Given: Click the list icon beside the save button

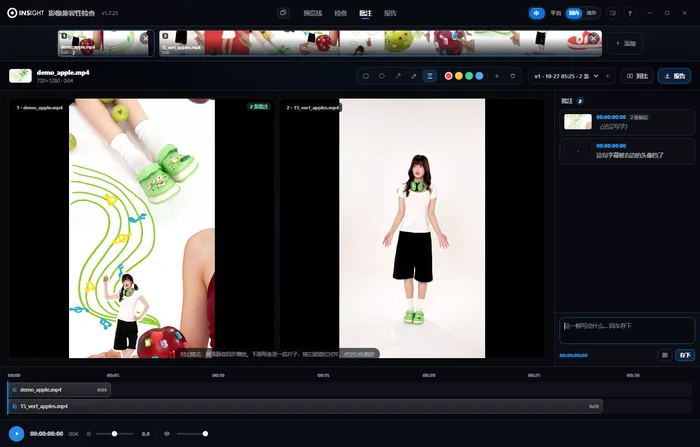Looking at the screenshot, I should [x=665, y=355].
